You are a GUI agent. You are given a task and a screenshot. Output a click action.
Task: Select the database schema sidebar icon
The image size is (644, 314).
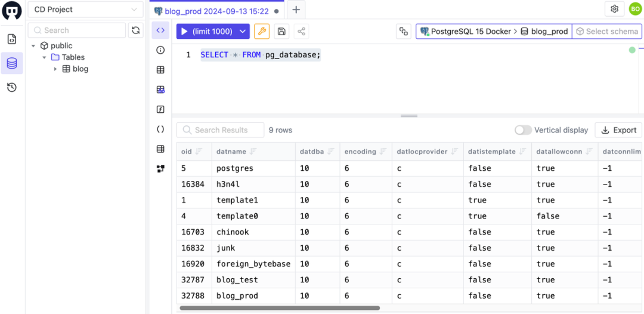(x=12, y=63)
